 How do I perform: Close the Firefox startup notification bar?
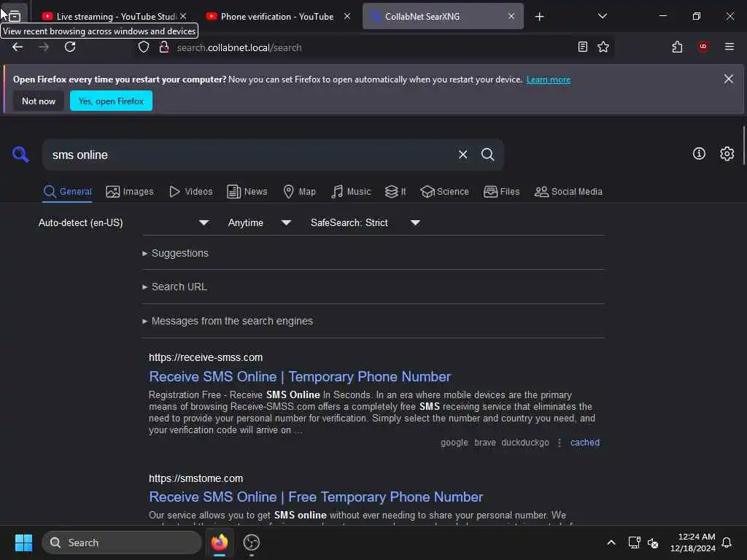click(x=729, y=79)
